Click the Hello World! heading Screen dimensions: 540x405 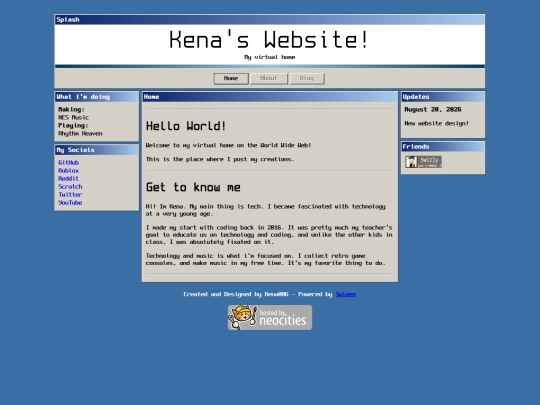pyautogui.click(x=186, y=126)
